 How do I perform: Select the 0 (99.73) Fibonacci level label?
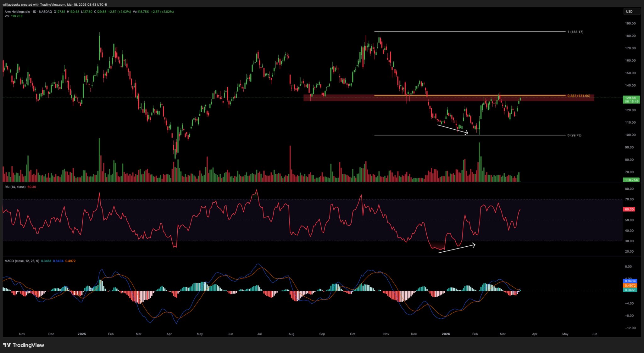pos(574,135)
